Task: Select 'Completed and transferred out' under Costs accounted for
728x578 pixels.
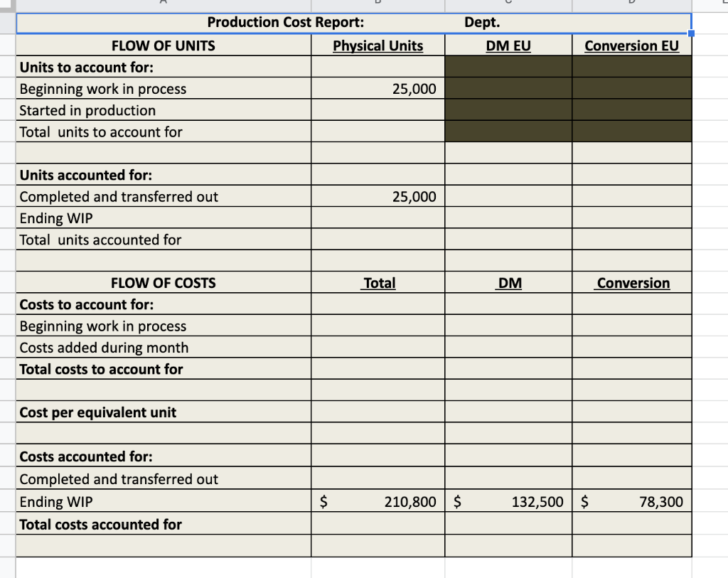Action: pos(164,478)
